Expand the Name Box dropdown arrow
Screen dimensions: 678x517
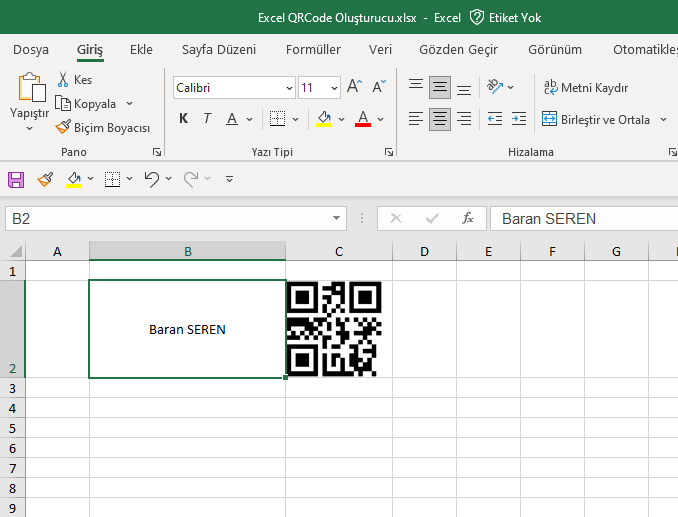coord(336,218)
